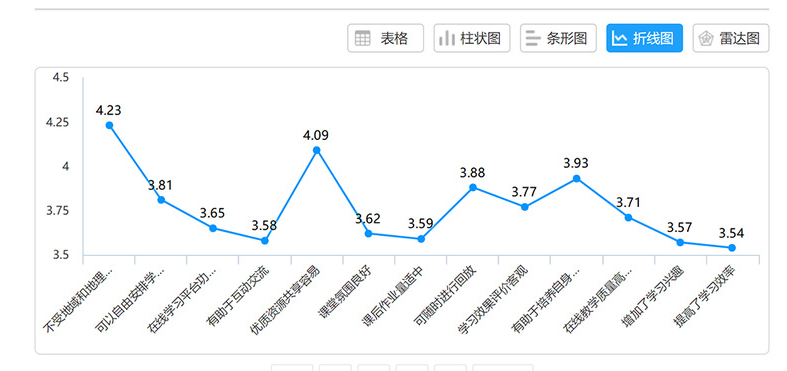Viewport: 787px width, 371px height.
Task: Select the 折线图 line chart view
Action: click(x=644, y=38)
